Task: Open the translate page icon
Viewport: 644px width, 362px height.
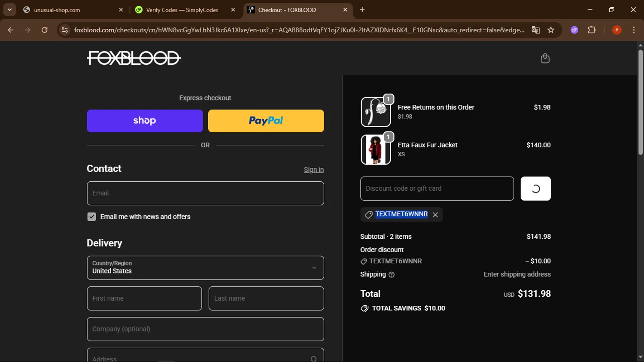Action: tap(535, 30)
